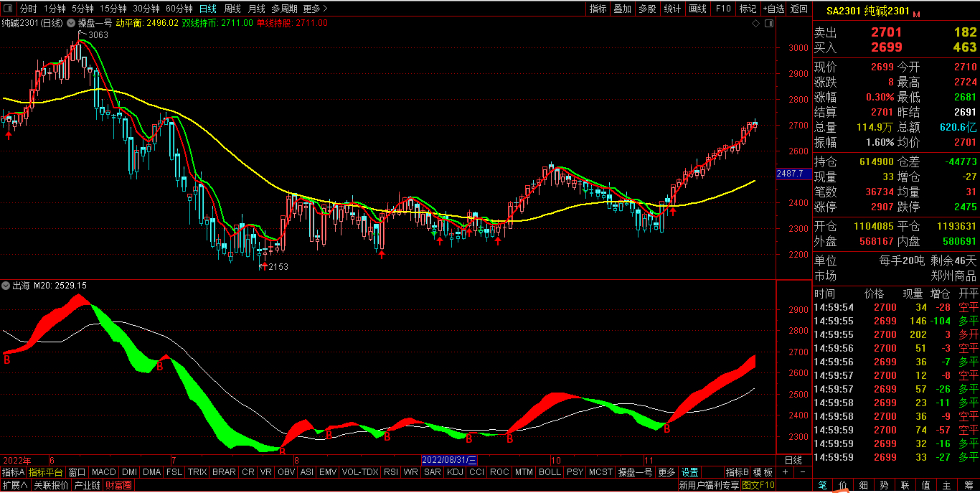The width and height of the screenshot is (980, 493).
Task: Click the 2022/08/31 date marker on the timeline
Action: tap(448, 459)
